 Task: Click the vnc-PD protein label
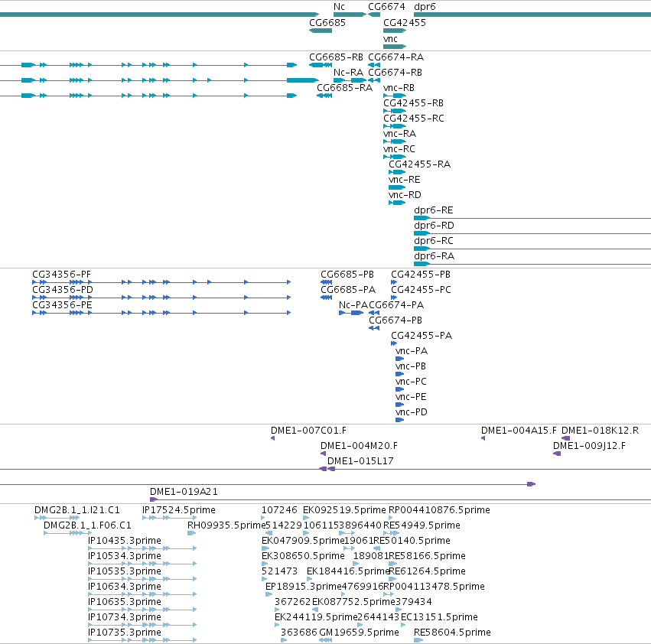pos(412,412)
